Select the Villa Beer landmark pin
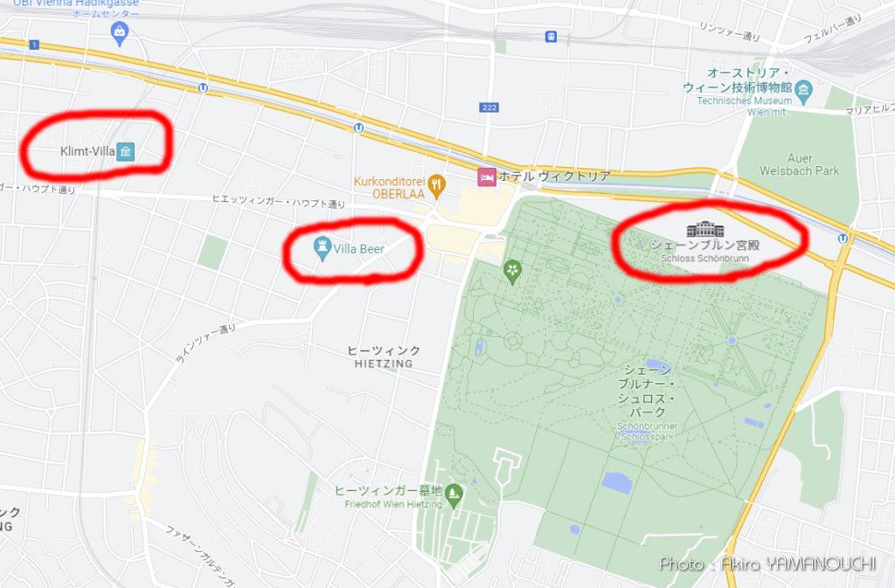895x588 pixels. [x=323, y=249]
